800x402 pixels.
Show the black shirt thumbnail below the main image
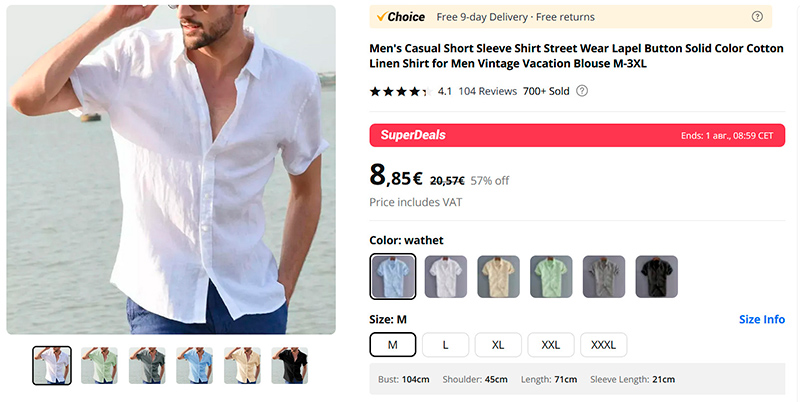[290, 365]
